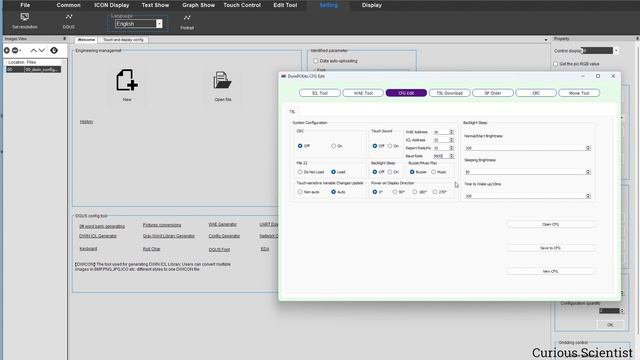
Task: Open the Common ribbon tab
Action: pos(69,5)
